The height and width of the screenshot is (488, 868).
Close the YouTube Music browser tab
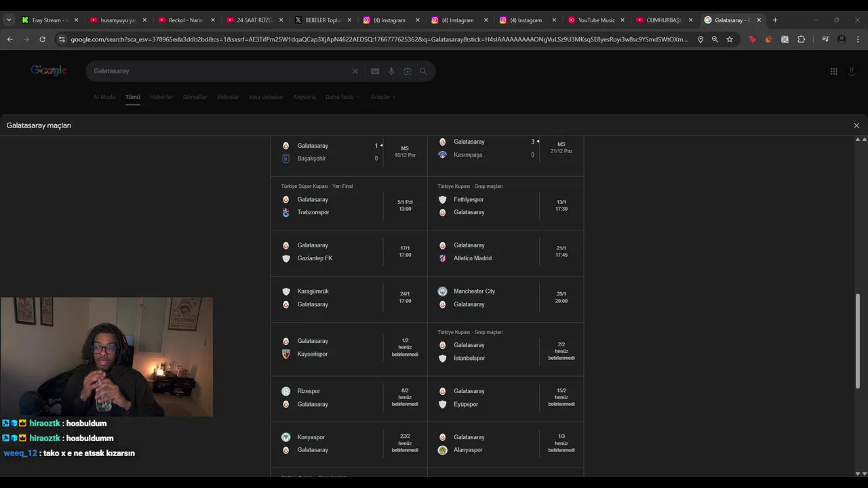[x=623, y=20]
